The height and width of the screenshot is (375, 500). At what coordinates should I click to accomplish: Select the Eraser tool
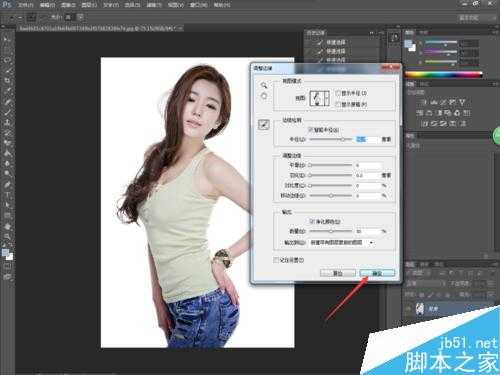[x=7, y=143]
